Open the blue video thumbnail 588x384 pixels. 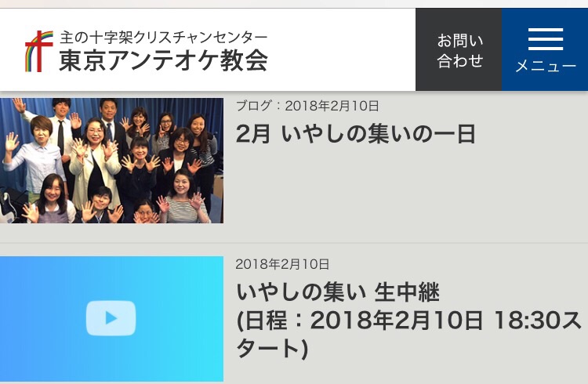point(112,319)
